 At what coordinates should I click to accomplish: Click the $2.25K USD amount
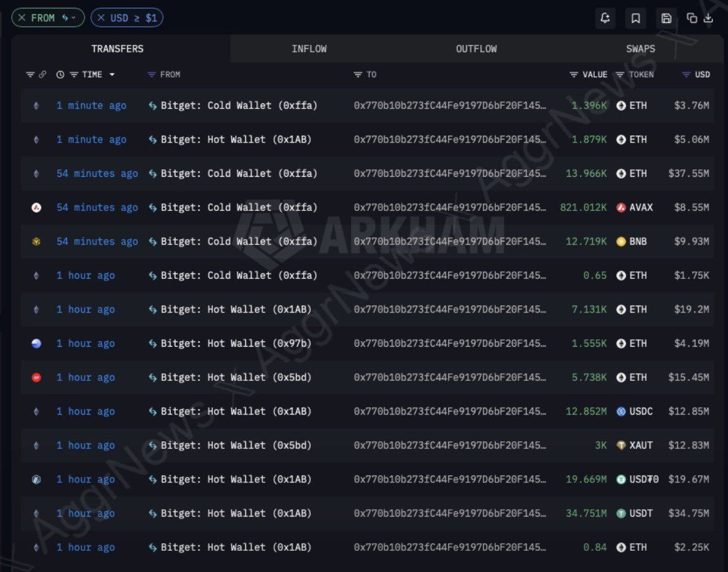(692, 547)
